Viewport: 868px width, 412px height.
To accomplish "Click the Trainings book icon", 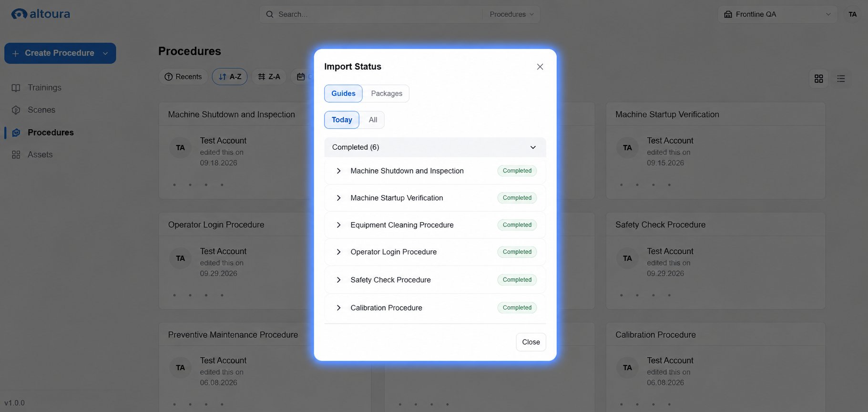I will tap(16, 88).
